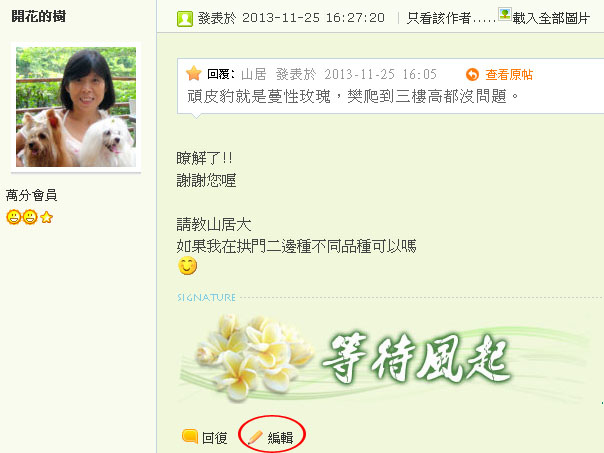This screenshot has width=604, height=453.
Task: Click the yellow speech bubble reply icon
Action: [190, 436]
